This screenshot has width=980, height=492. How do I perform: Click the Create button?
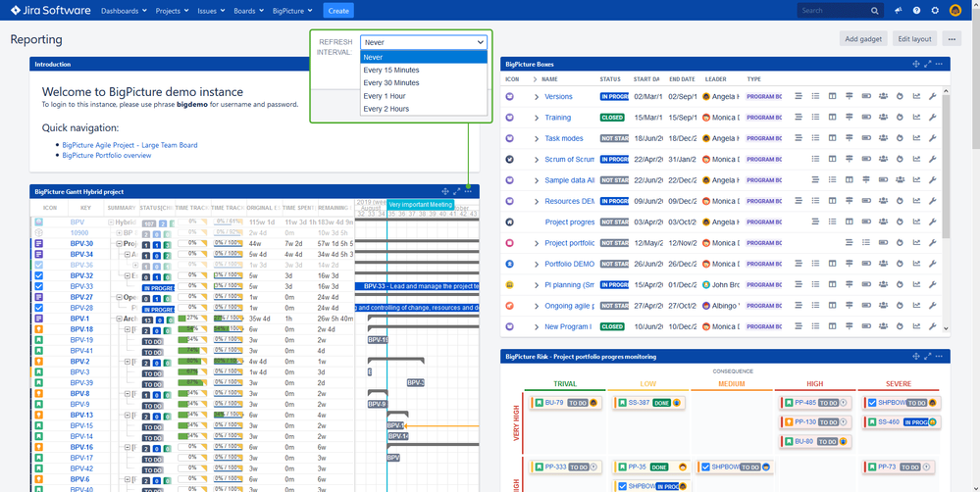[x=338, y=11]
